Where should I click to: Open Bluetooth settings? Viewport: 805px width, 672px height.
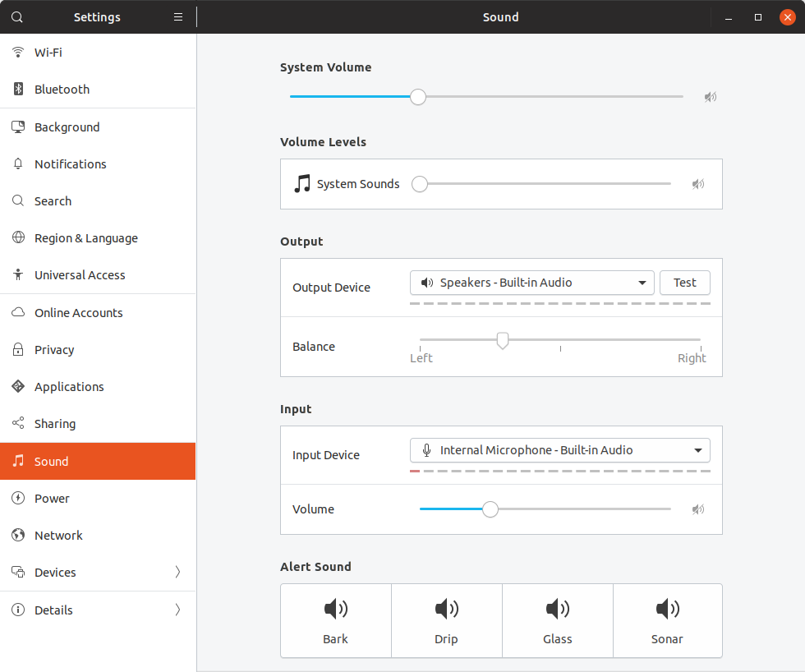click(98, 90)
